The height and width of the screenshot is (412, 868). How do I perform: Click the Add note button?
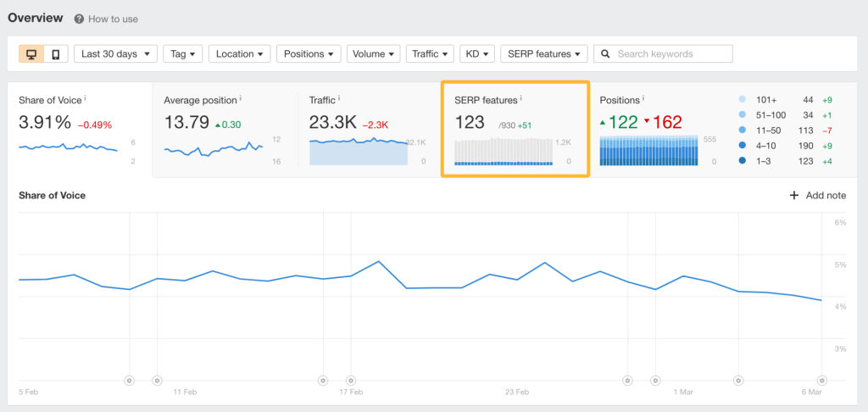click(x=818, y=195)
